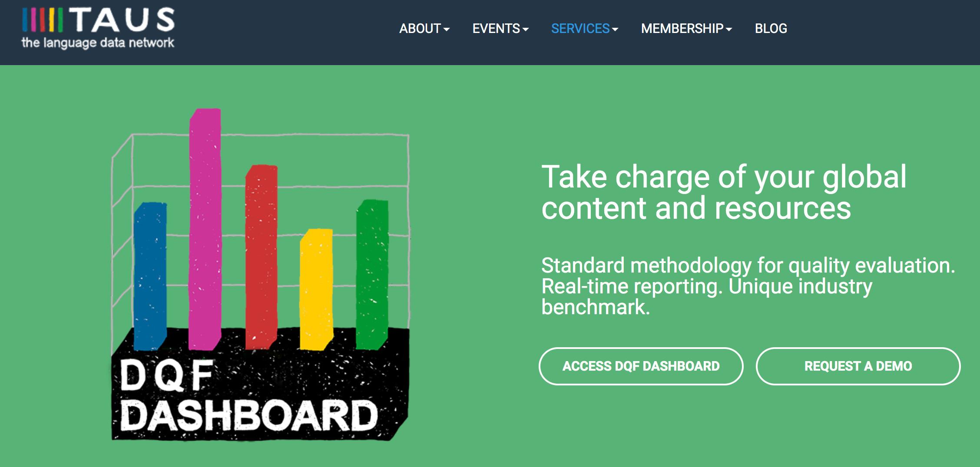This screenshot has height=467, width=980.
Task: Click the multicolor bars in TAUS logo
Action: (x=43, y=20)
